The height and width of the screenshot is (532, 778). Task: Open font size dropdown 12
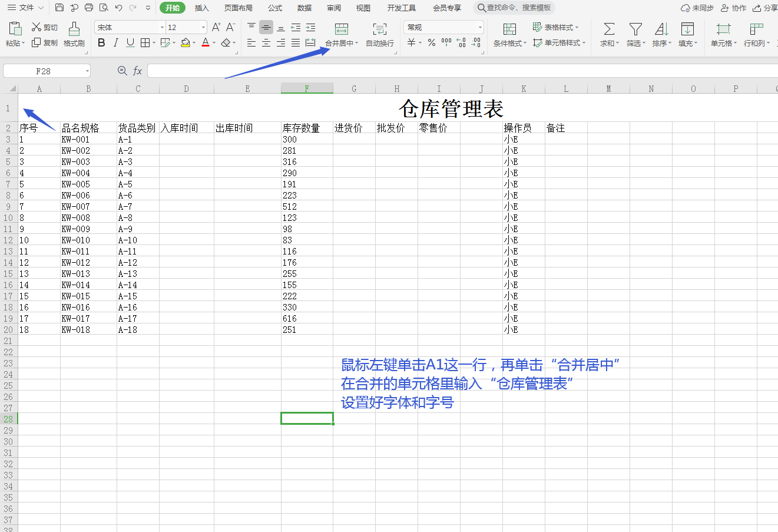click(x=203, y=28)
